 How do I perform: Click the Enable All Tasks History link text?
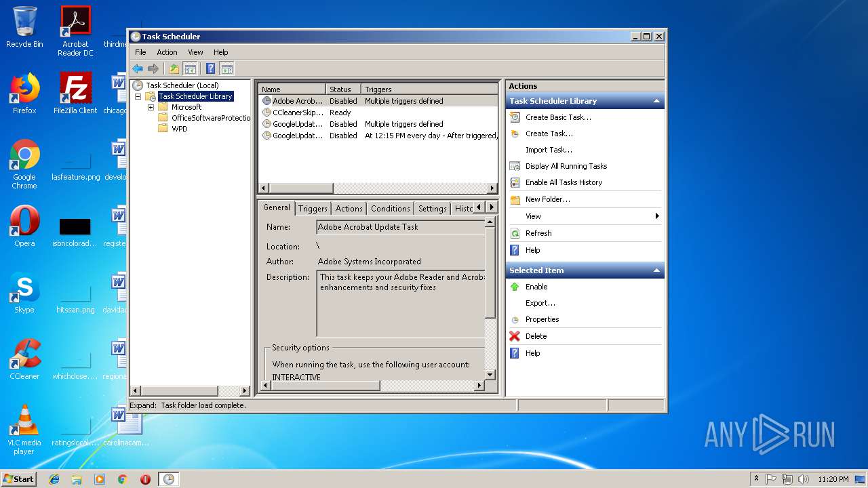point(564,182)
